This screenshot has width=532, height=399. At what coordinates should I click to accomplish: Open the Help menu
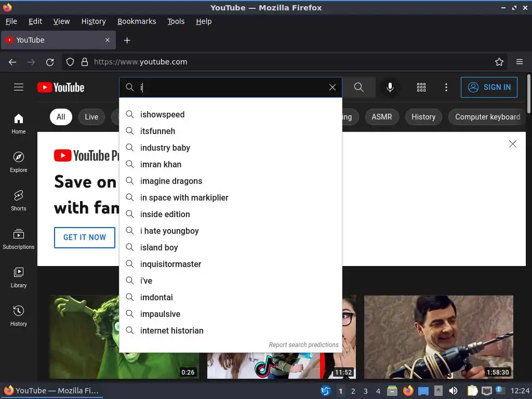[204, 21]
